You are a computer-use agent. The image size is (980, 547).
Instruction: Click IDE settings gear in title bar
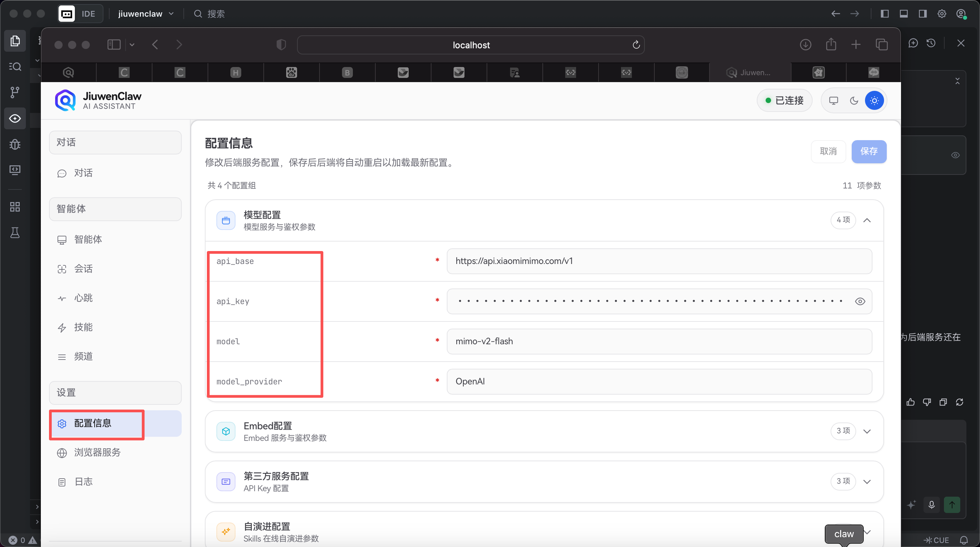(x=942, y=14)
